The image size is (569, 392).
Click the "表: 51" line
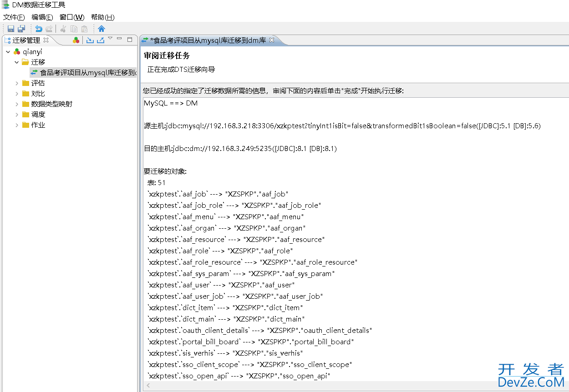pos(157,183)
